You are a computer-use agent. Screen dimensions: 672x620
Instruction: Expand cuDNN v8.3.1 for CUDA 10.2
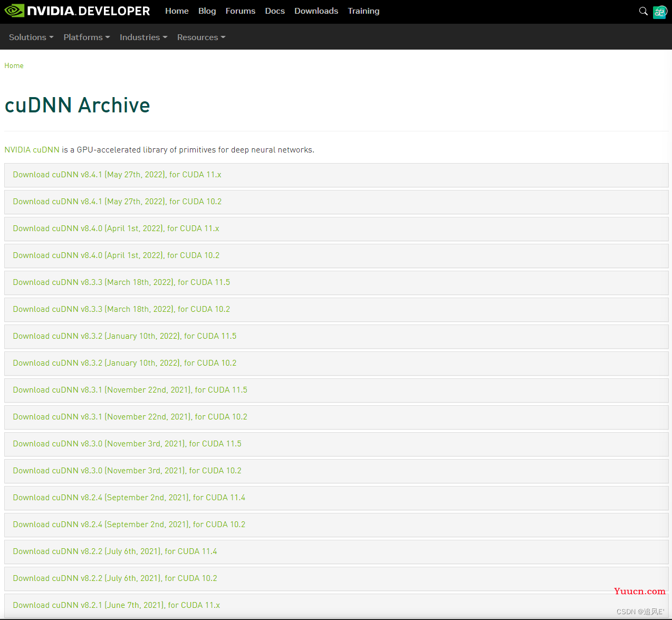coord(336,417)
